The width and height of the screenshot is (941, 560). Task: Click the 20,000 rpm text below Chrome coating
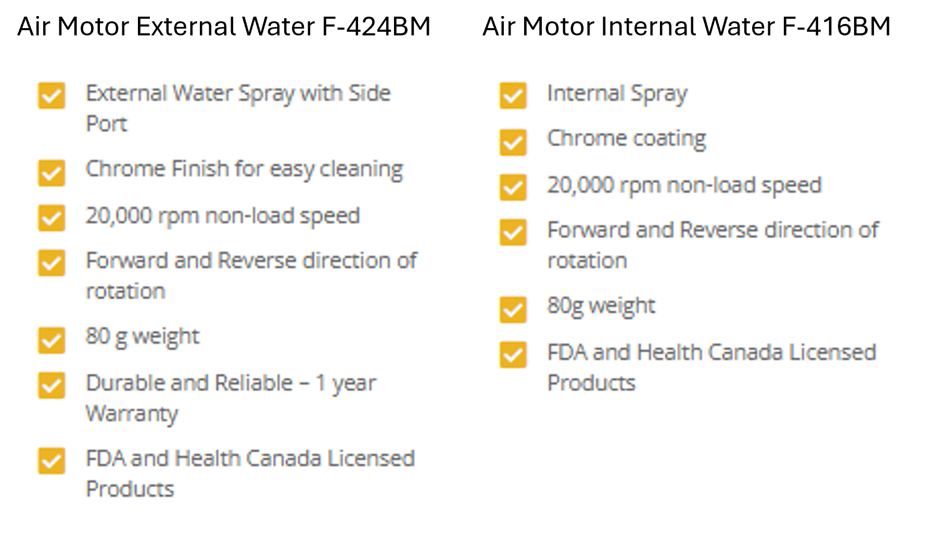684,185
